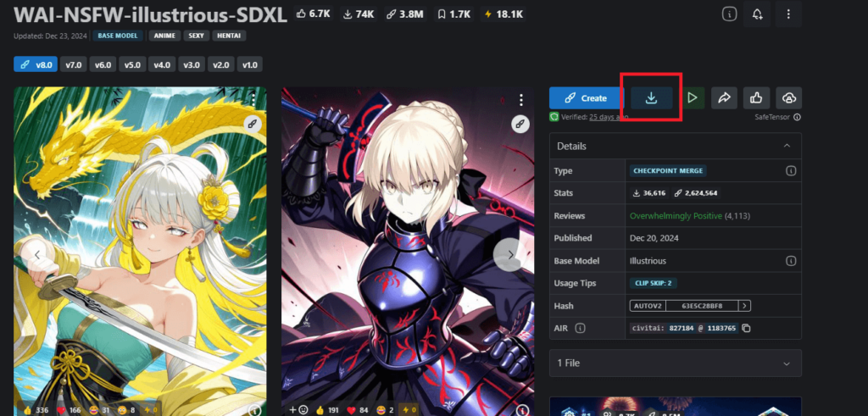Click the CLIP SKIP: 2 badge
The image size is (868, 416).
tap(654, 283)
